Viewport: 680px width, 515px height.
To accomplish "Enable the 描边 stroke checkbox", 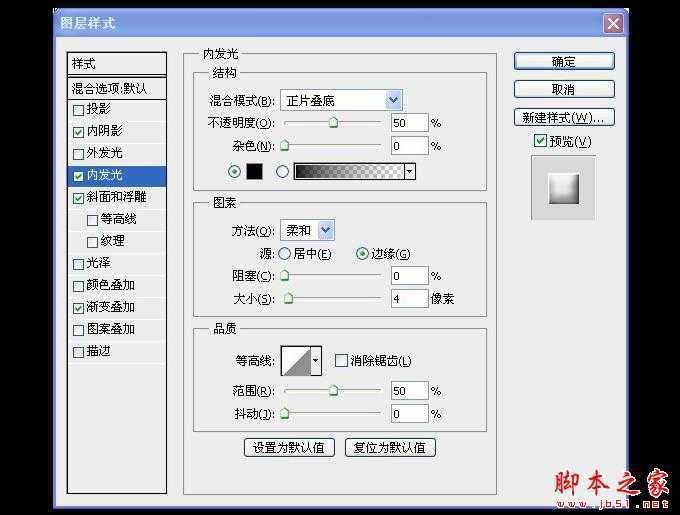I will (x=78, y=352).
